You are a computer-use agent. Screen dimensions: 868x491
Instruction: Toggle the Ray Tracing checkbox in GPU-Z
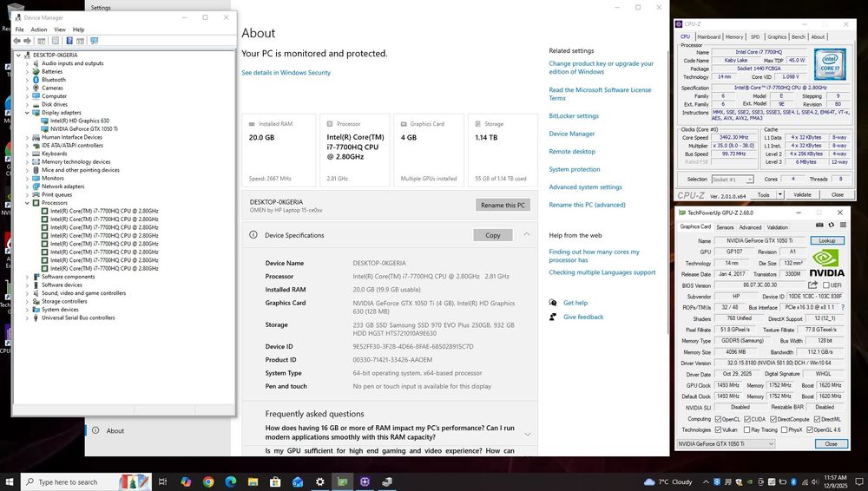pyautogui.click(x=747, y=430)
